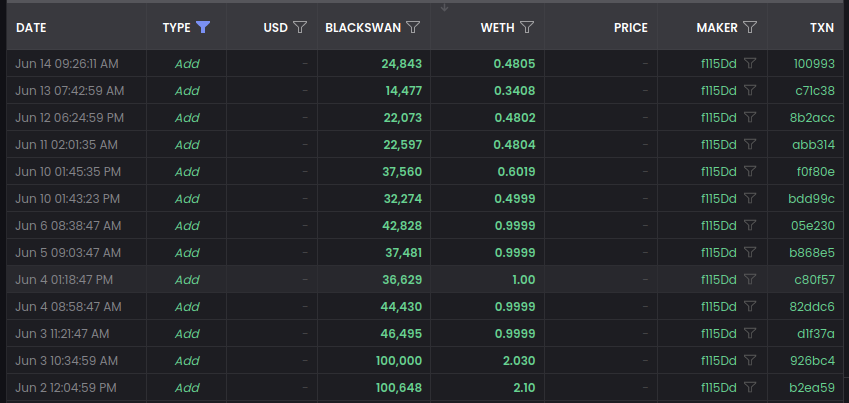Filter maker in the Jun 12 06:24:59 PM row
This screenshot has width=849, height=403.
pyautogui.click(x=749, y=118)
